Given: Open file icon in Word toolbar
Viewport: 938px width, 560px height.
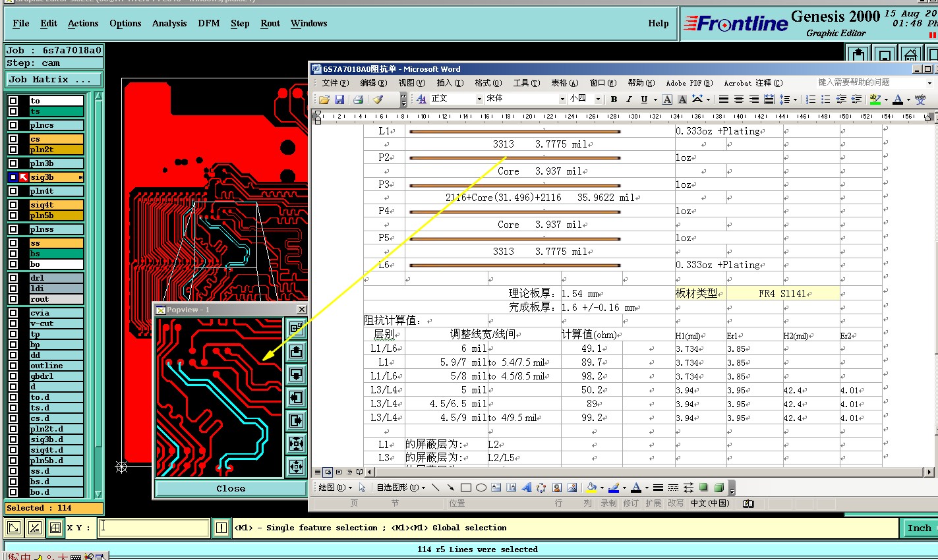Looking at the screenshot, I should pyautogui.click(x=324, y=99).
